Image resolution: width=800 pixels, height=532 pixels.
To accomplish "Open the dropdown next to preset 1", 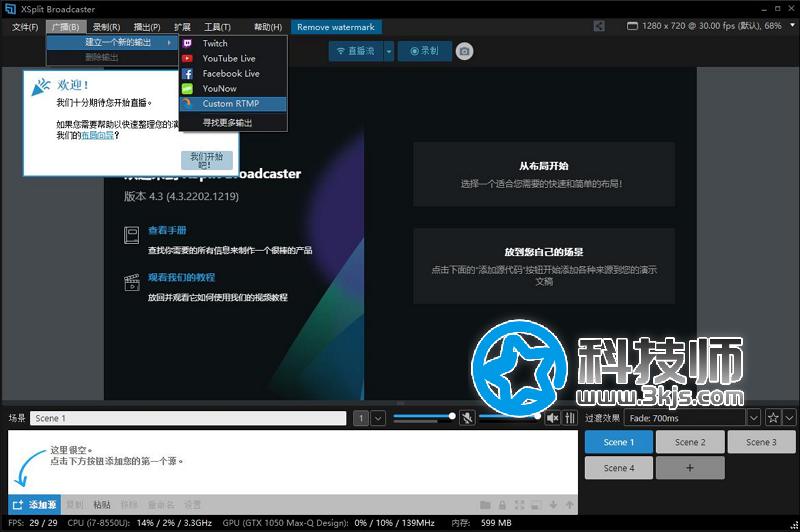I will click(x=378, y=418).
